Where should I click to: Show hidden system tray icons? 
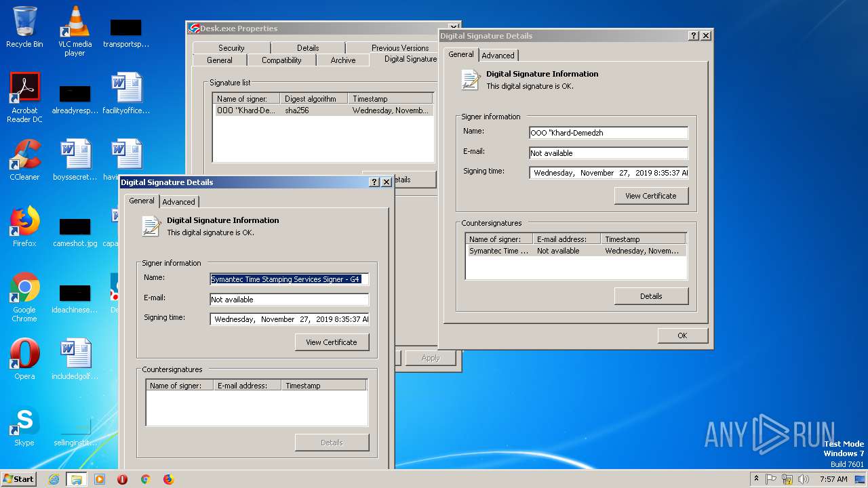tap(757, 479)
